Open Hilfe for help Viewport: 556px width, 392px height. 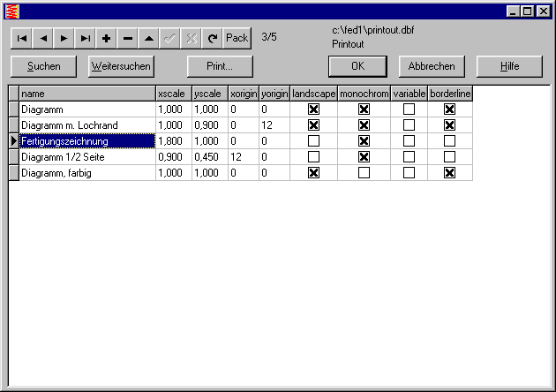coord(509,66)
